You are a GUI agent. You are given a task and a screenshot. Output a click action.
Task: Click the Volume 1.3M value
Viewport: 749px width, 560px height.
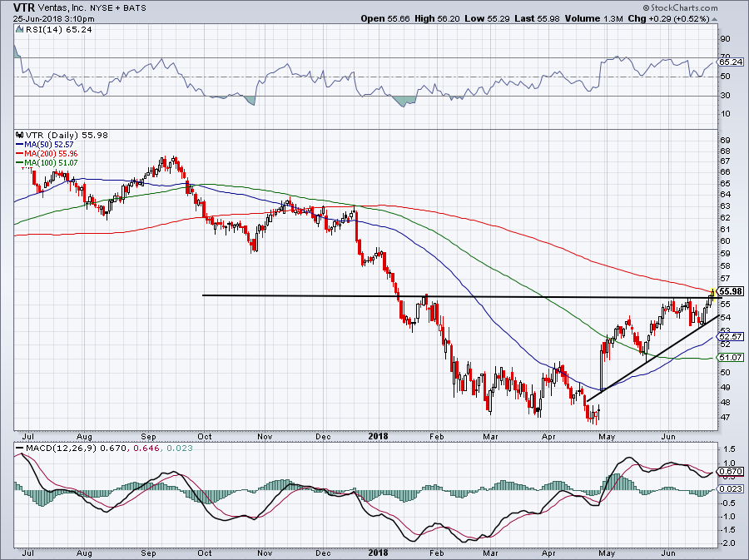coord(593,18)
